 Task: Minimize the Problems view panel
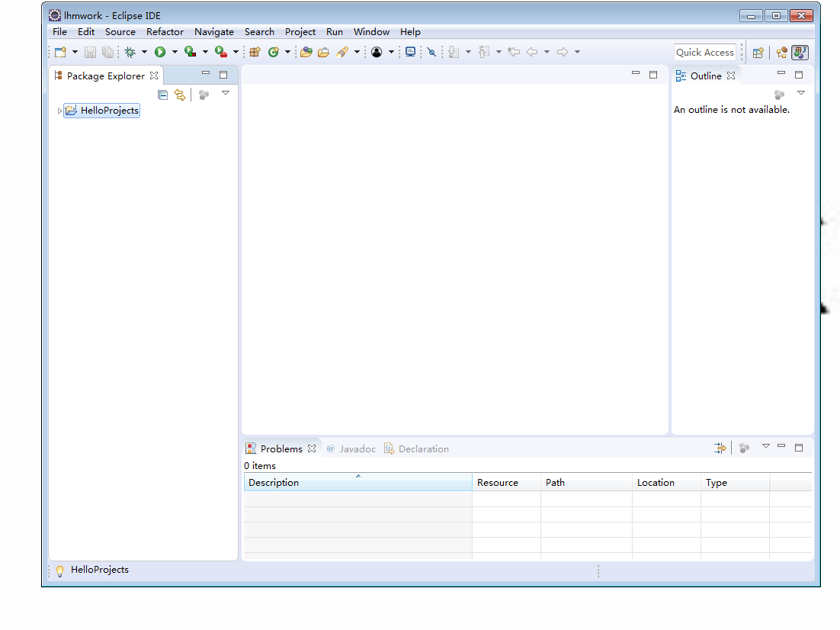coord(781,445)
